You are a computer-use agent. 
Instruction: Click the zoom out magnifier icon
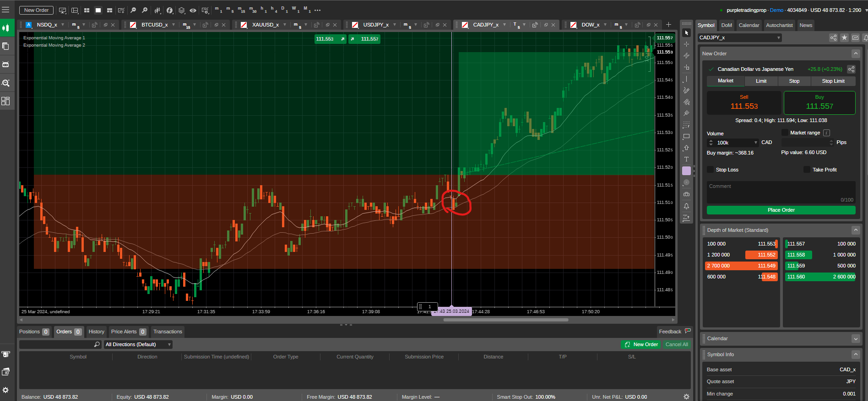(133, 10)
